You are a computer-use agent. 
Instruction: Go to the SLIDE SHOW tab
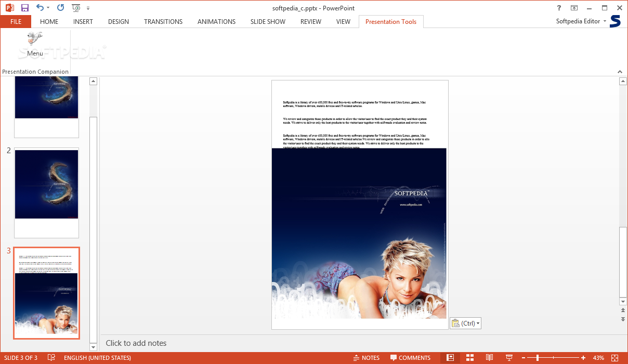(268, 21)
